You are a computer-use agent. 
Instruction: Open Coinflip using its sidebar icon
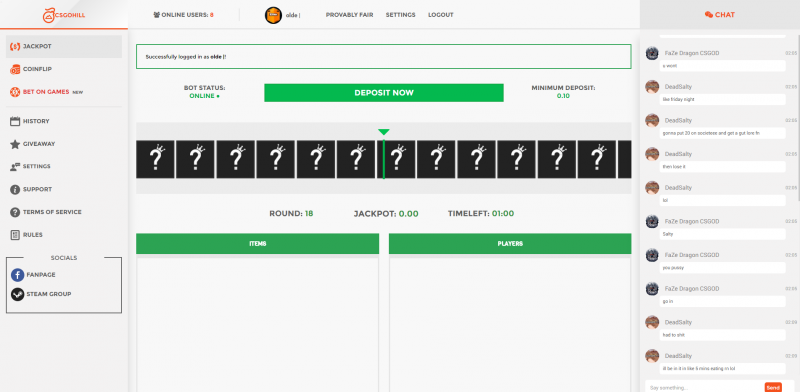click(x=15, y=69)
